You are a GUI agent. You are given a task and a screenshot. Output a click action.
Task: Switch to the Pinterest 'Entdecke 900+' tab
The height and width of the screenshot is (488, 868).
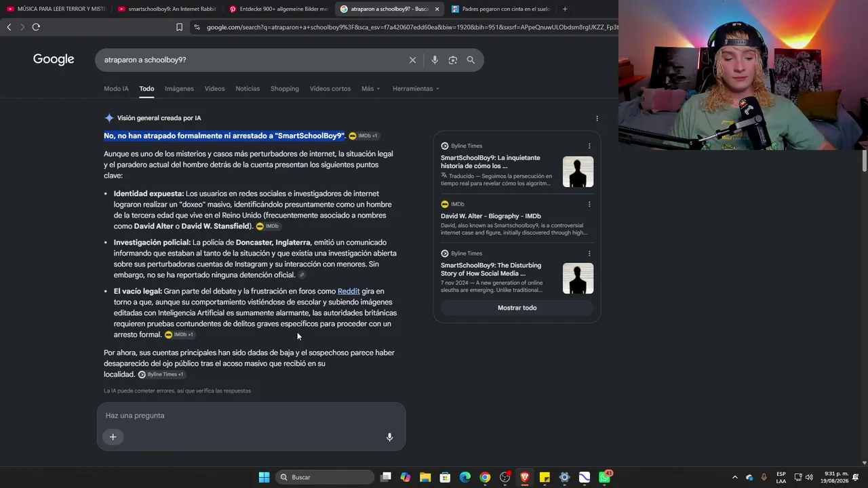[x=278, y=9]
